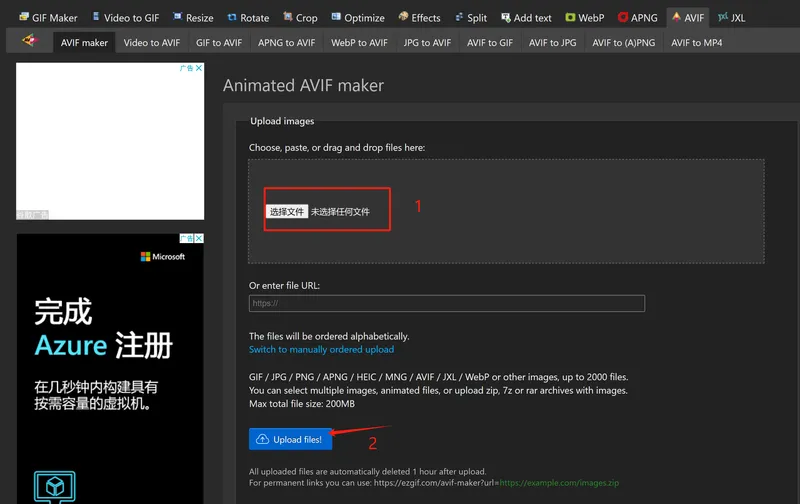Switch to AVIF to (A)PNG tab
Viewport: 800px width, 504px height.
point(623,43)
